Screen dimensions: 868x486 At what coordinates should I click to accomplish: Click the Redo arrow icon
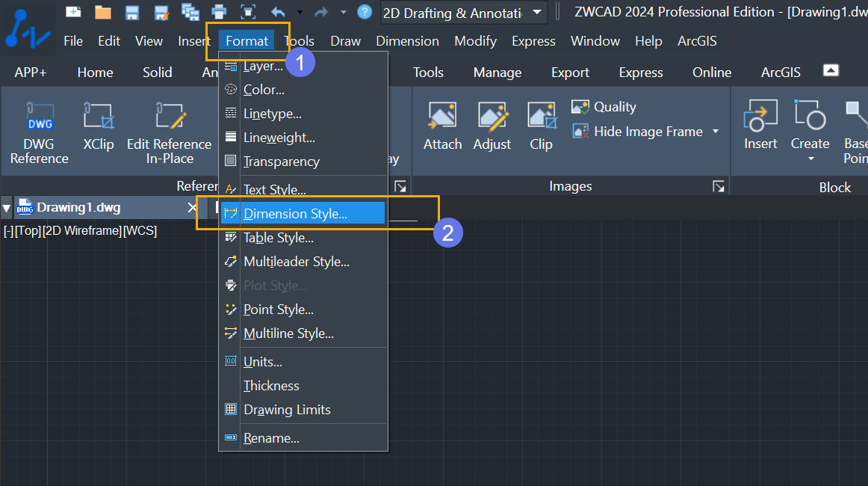[322, 12]
